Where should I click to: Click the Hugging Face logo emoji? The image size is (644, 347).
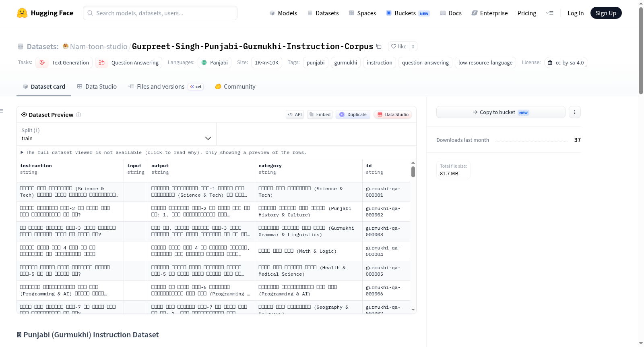(x=22, y=13)
